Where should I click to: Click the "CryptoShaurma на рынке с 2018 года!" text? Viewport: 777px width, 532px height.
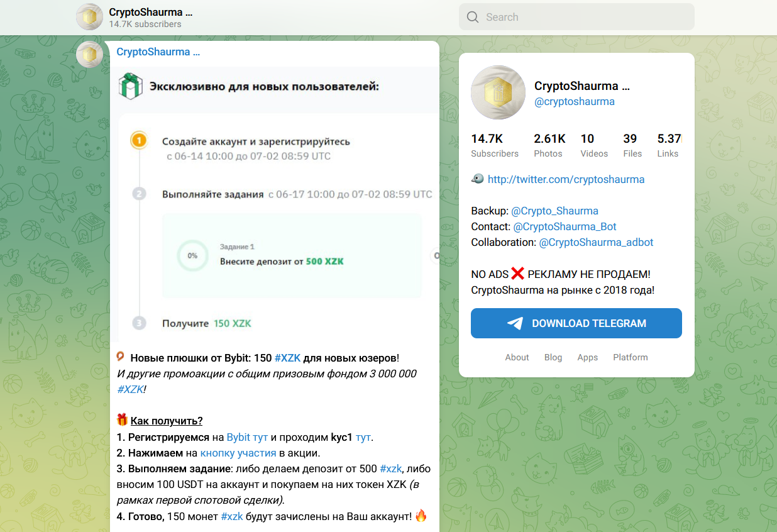coord(563,290)
